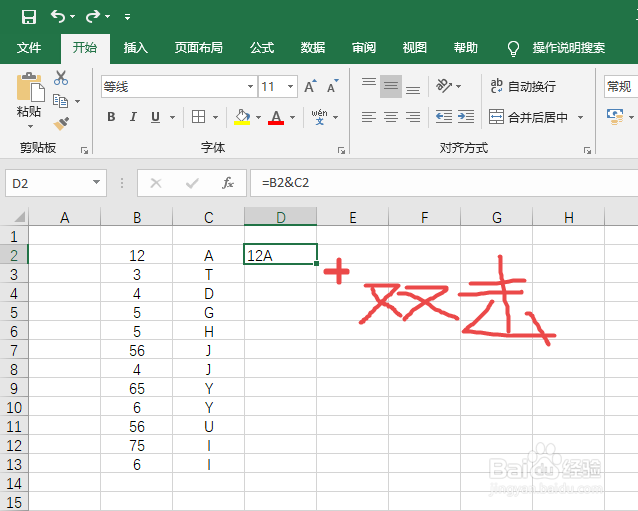Increase cell indent

(466, 117)
